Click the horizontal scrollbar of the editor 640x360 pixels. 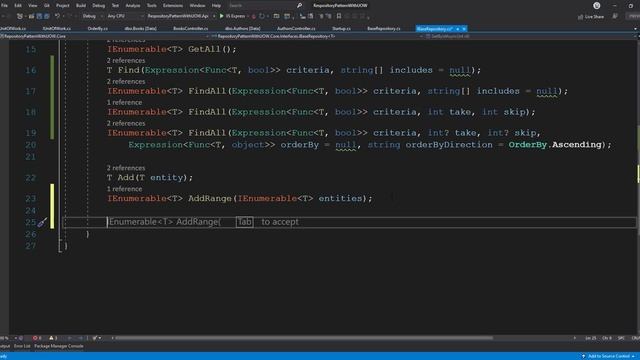304,338
